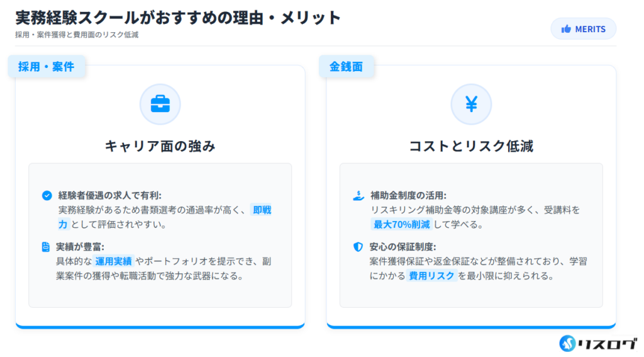Click the リスログ logo icon
This screenshot has width=644, height=357.
pyautogui.click(x=568, y=343)
